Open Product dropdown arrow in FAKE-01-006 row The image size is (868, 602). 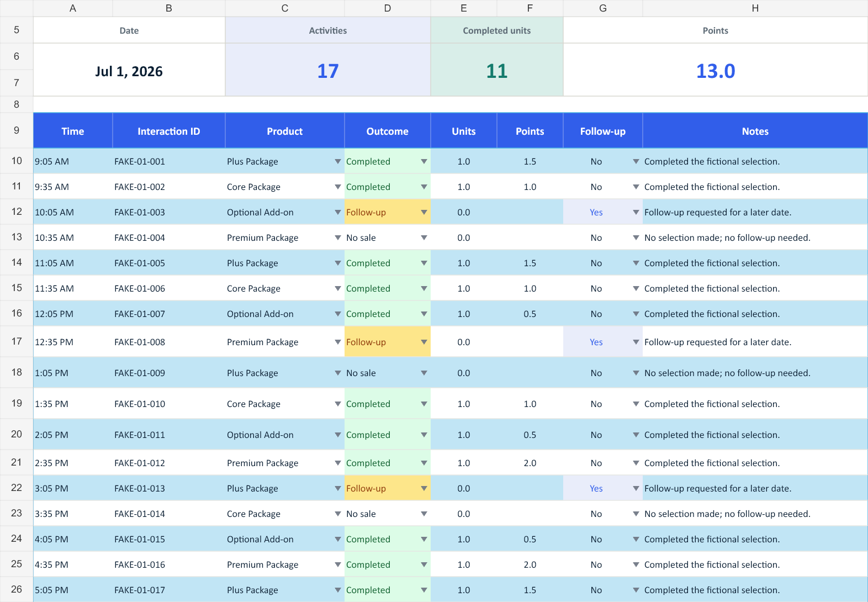[338, 288]
